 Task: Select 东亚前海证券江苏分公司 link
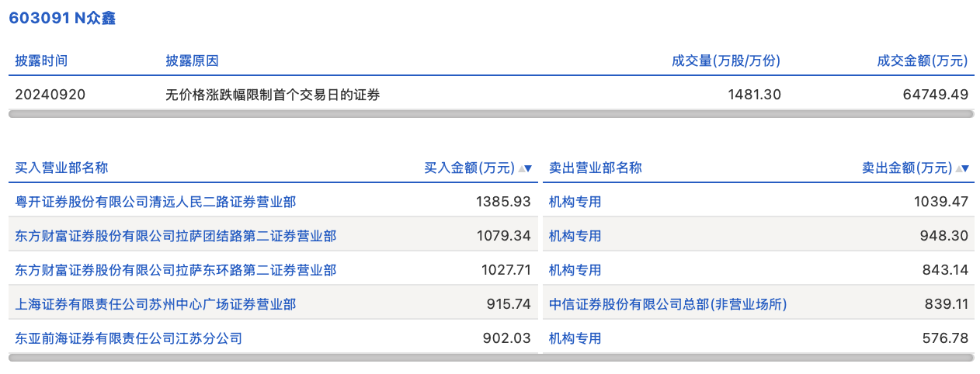[129, 338]
